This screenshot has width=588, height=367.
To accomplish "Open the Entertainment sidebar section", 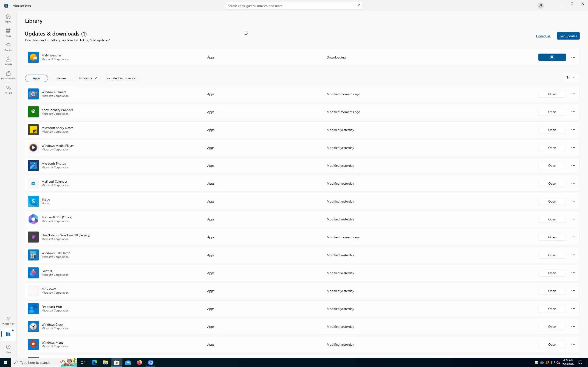I will (8, 75).
